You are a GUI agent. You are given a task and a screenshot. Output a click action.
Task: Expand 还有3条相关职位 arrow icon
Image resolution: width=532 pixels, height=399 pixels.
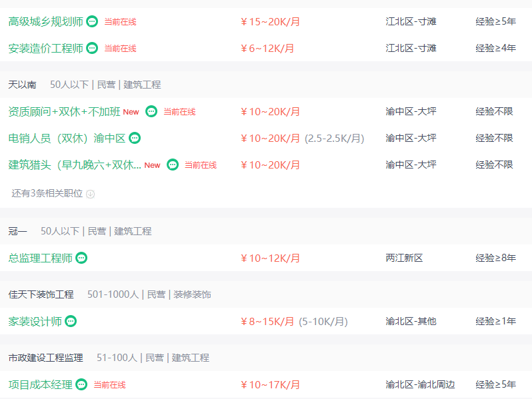[x=90, y=194]
